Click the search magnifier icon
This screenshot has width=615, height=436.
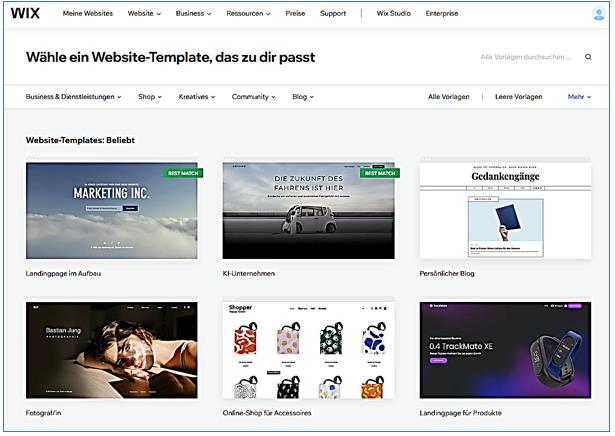(x=588, y=57)
